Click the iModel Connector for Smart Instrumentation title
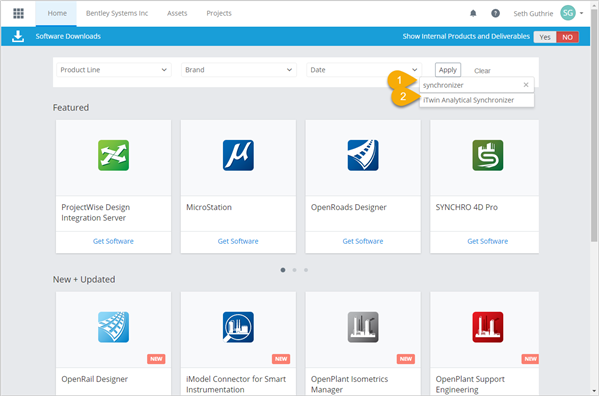 236,384
